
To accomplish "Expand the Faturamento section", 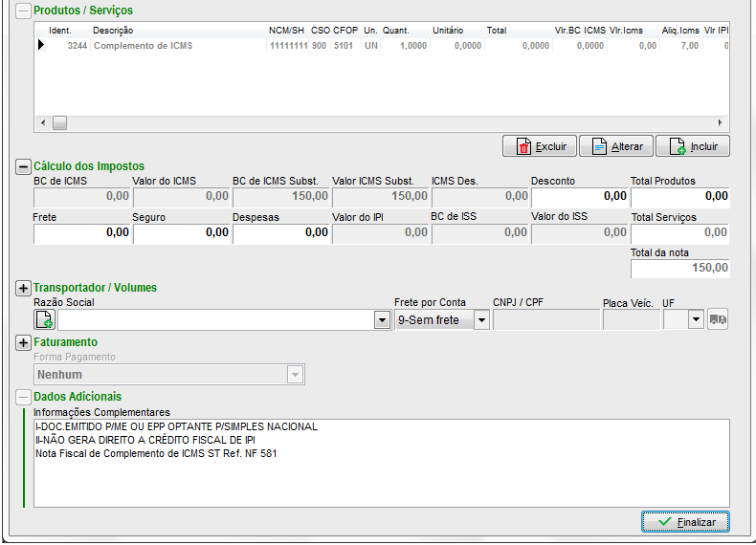I will [x=23, y=342].
